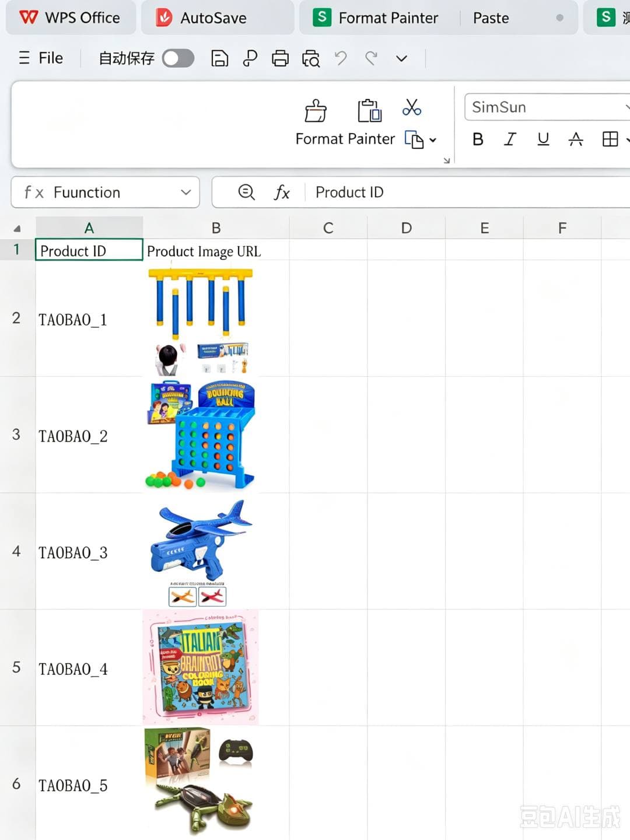
Task: Select the Italian Brainrot coloring book image
Action: [201, 667]
